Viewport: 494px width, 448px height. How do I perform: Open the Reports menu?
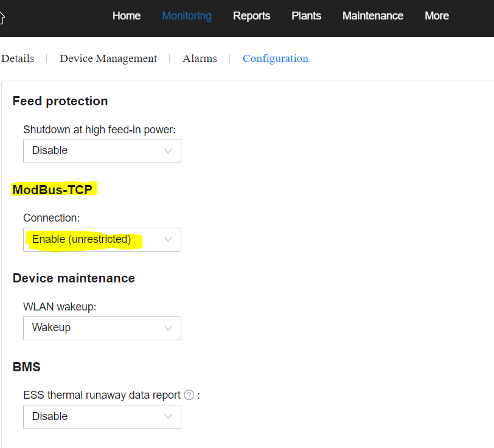pos(251,16)
